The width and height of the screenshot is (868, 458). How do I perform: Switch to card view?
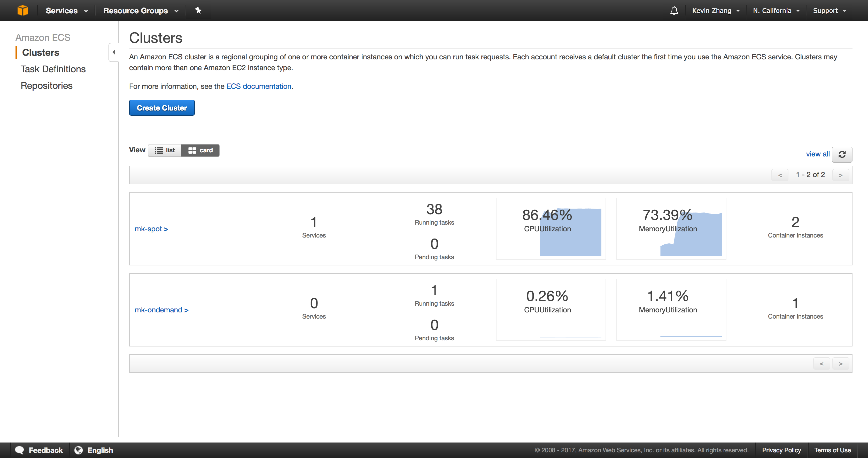tap(200, 150)
